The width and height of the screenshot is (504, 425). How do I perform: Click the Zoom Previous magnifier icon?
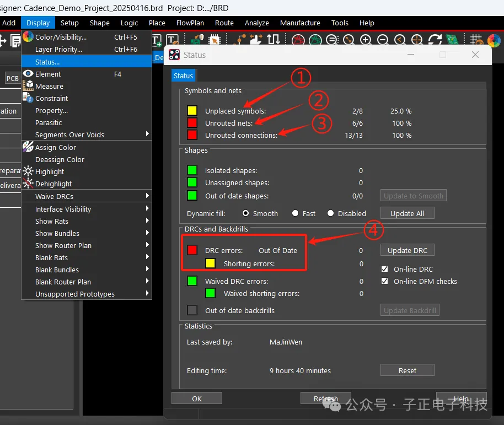click(400, 40)
